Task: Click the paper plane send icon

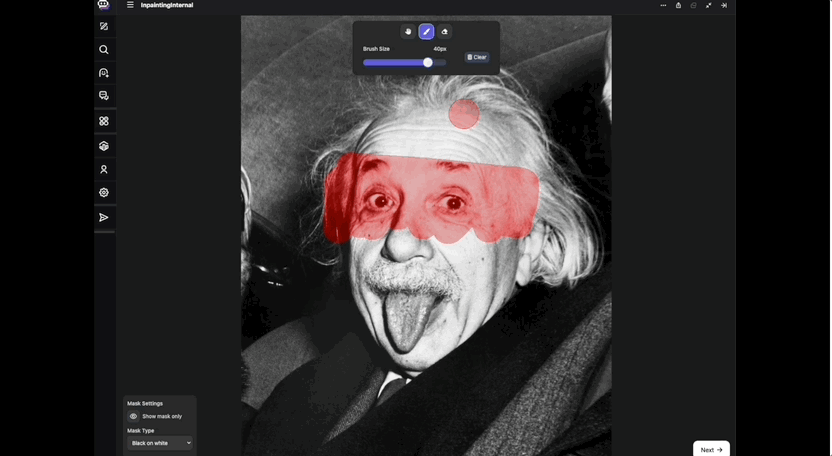Action: click(103, 218)
